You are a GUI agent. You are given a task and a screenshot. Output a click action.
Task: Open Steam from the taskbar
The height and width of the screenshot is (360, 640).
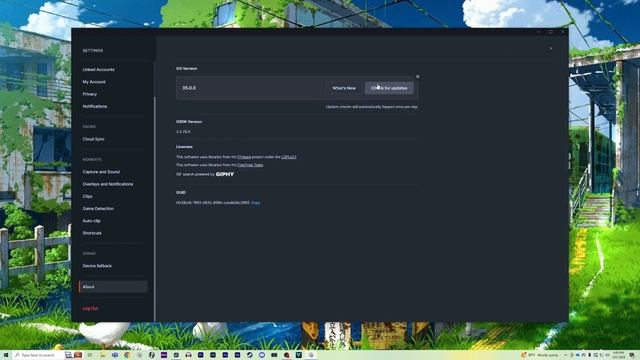click(x=249, y=355)
